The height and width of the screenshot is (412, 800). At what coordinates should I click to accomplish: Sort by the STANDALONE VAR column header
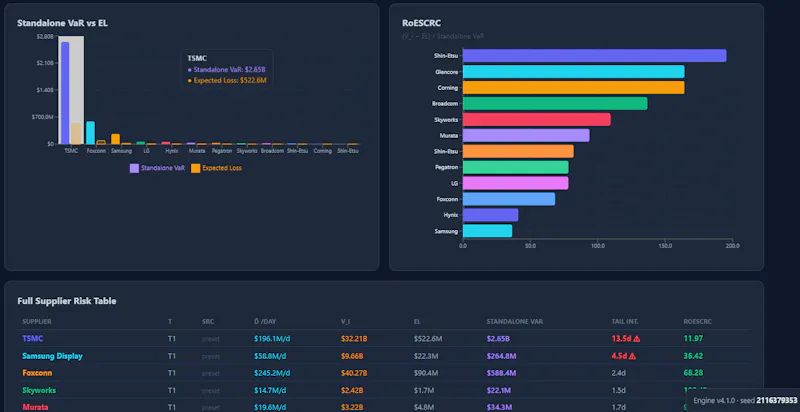pos(514,322)
